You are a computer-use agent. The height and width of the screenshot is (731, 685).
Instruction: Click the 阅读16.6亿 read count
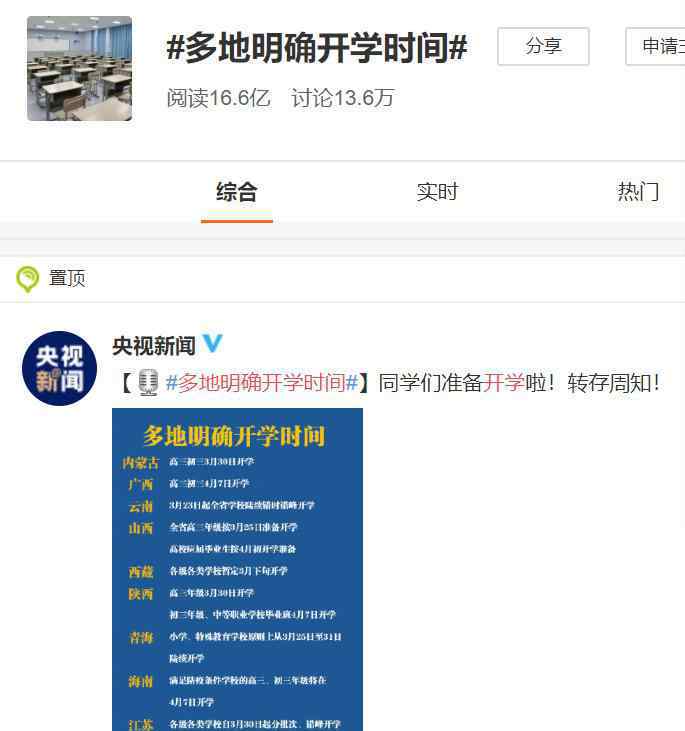219,98
